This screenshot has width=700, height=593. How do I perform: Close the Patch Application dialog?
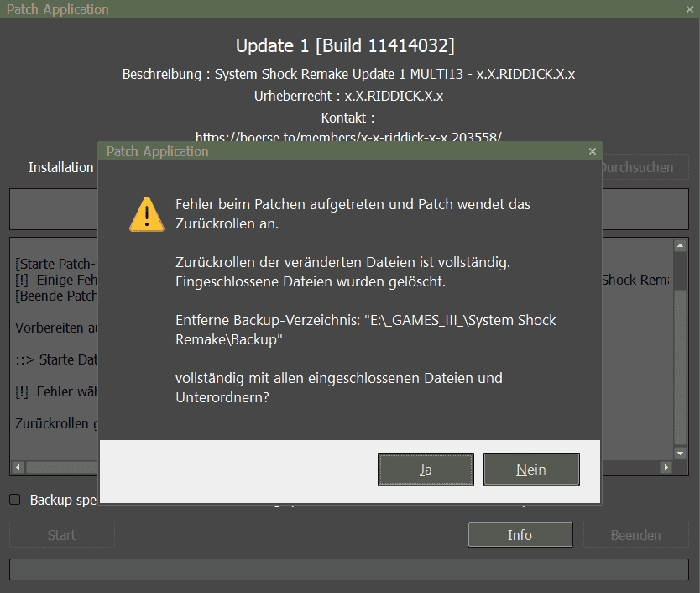pos(593,151)
